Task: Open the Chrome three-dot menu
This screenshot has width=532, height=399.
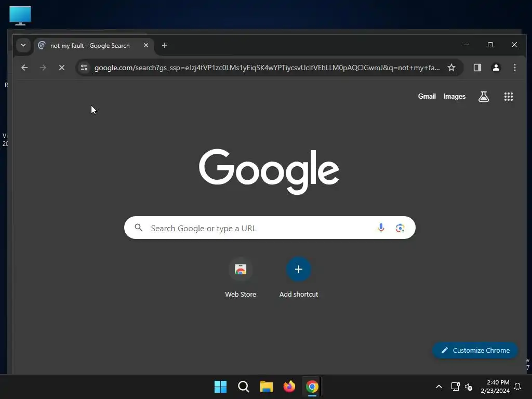Action: [x=515, y=68]
